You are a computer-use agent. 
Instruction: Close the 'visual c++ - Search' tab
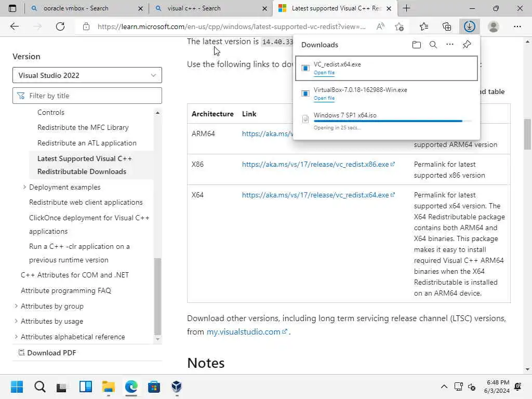click(x=264, y=8)
